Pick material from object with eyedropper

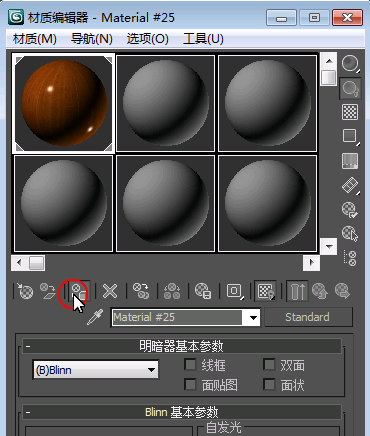pyautogui.click(x=95, y=317)
